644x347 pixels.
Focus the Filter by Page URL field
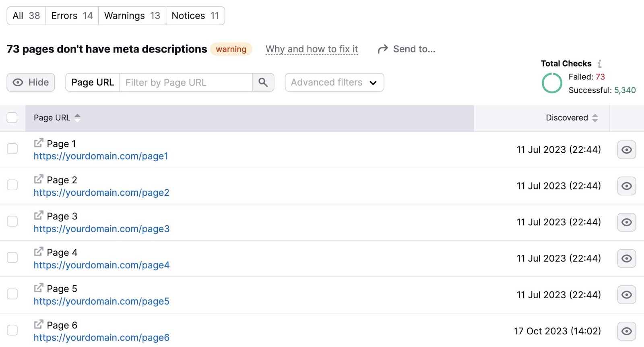(x=186, y=82)
